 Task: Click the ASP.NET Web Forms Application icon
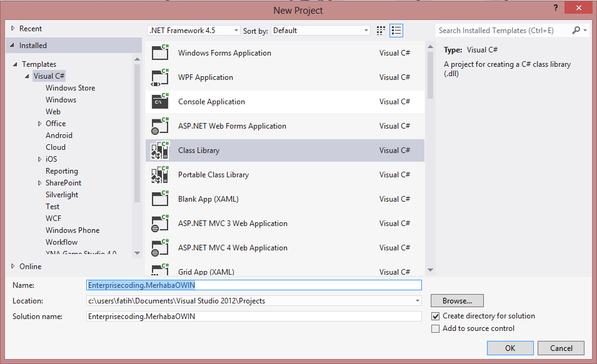click(x=160, y=126)
